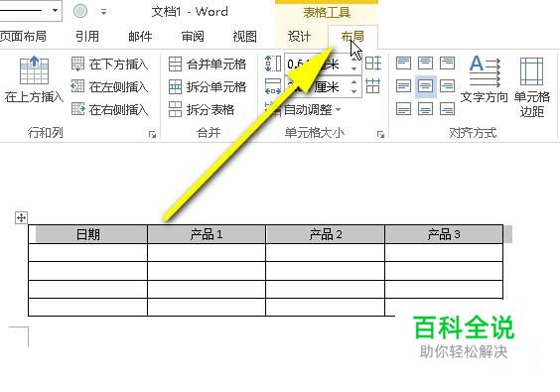560x392 pixels.
Task: Select Align Center (middle center) icon
Action: point(425,86)
